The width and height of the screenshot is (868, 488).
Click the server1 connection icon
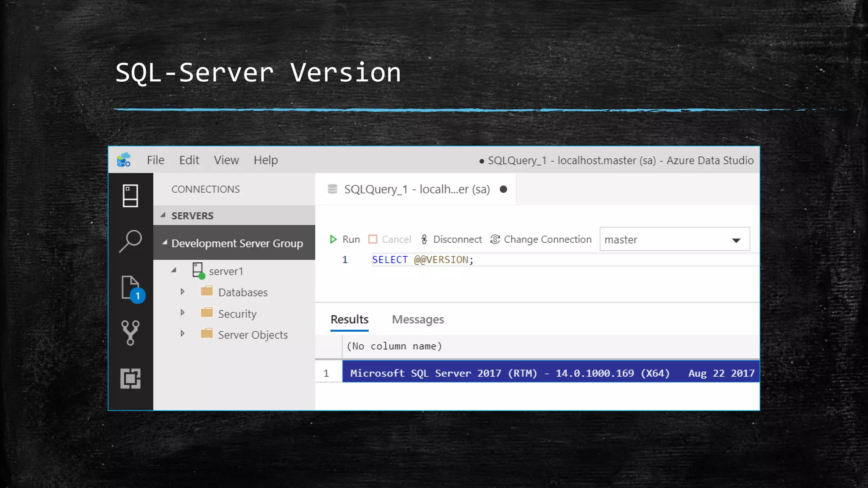tap(198, 271)
